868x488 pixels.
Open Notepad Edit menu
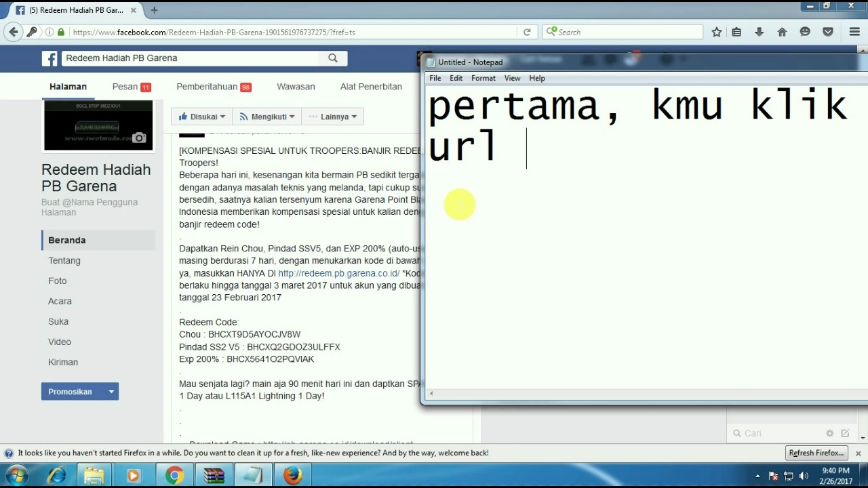click(456, 79)
